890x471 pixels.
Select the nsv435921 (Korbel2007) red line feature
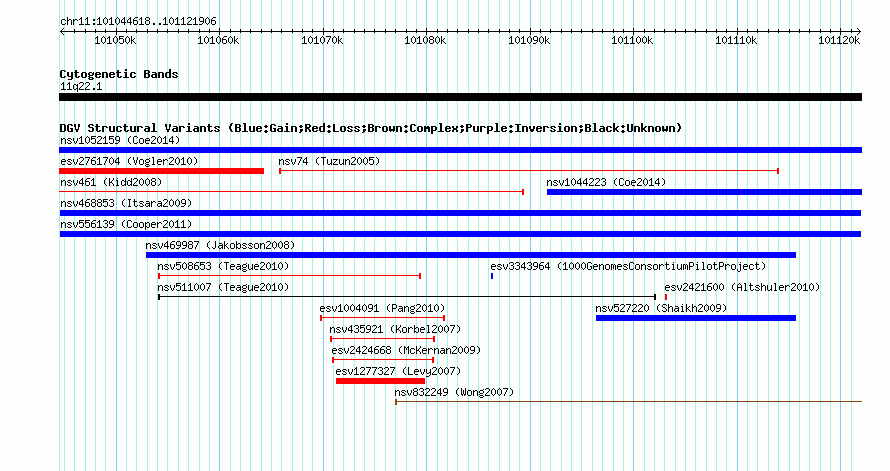[x=383, y=339]
